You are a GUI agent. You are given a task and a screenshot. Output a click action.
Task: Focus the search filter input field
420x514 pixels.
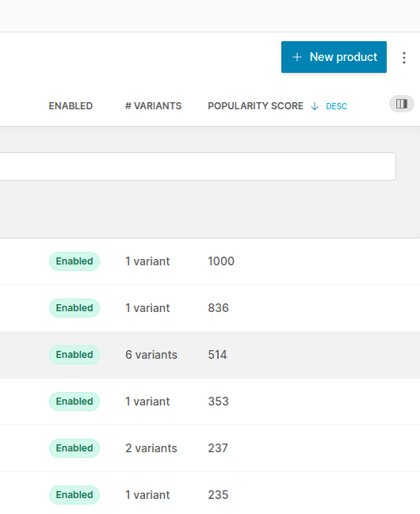tap(198, 166)
